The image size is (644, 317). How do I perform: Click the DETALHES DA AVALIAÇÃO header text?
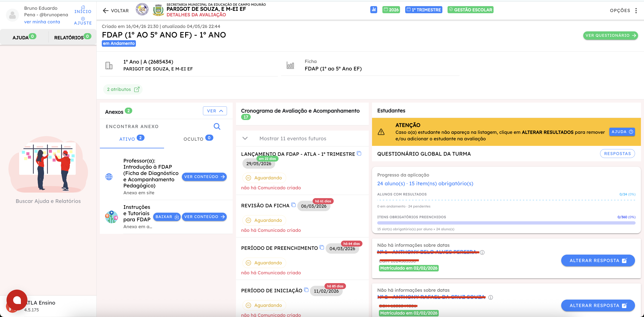point(196,15)
